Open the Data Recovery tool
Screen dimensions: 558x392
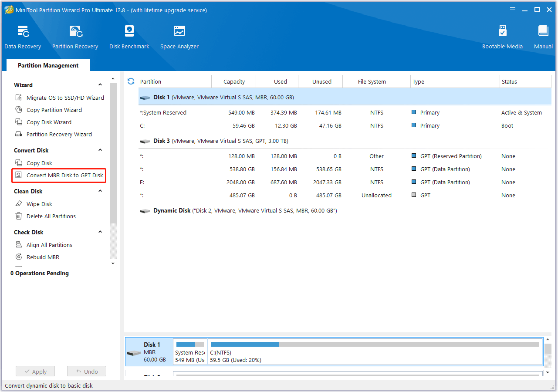pyautogui.click(x=23, y=37)
